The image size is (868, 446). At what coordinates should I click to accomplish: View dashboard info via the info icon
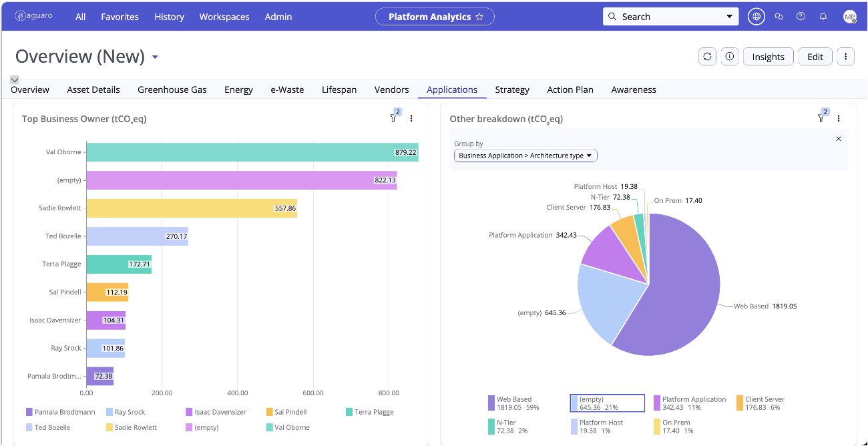[x=729, y=56]
